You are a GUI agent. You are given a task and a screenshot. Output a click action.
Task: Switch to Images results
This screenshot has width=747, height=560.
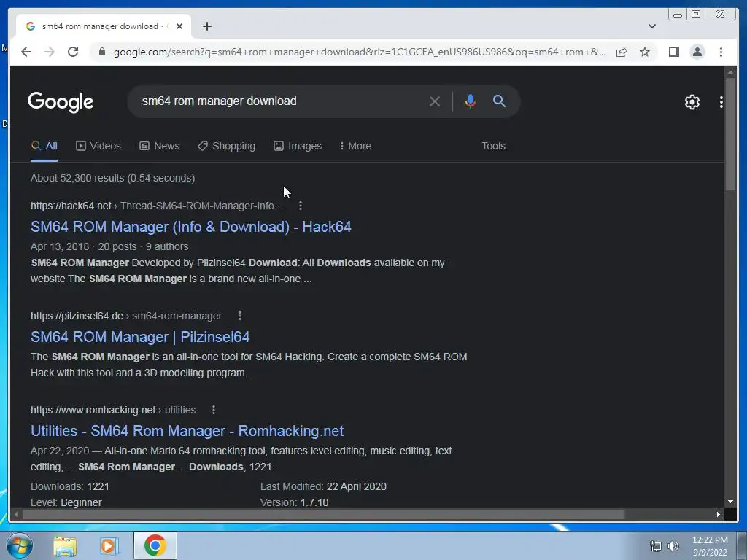(x=298, y=146)
